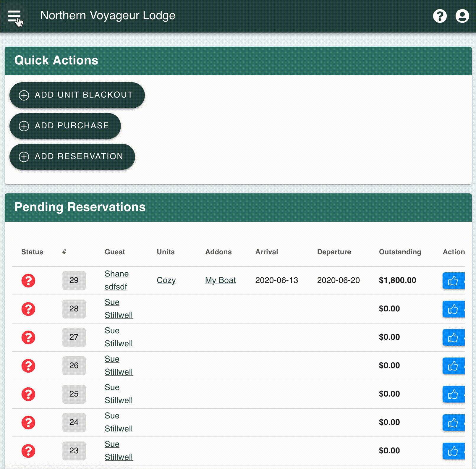
Task: Click the Units column header
Action: (166, 252)
